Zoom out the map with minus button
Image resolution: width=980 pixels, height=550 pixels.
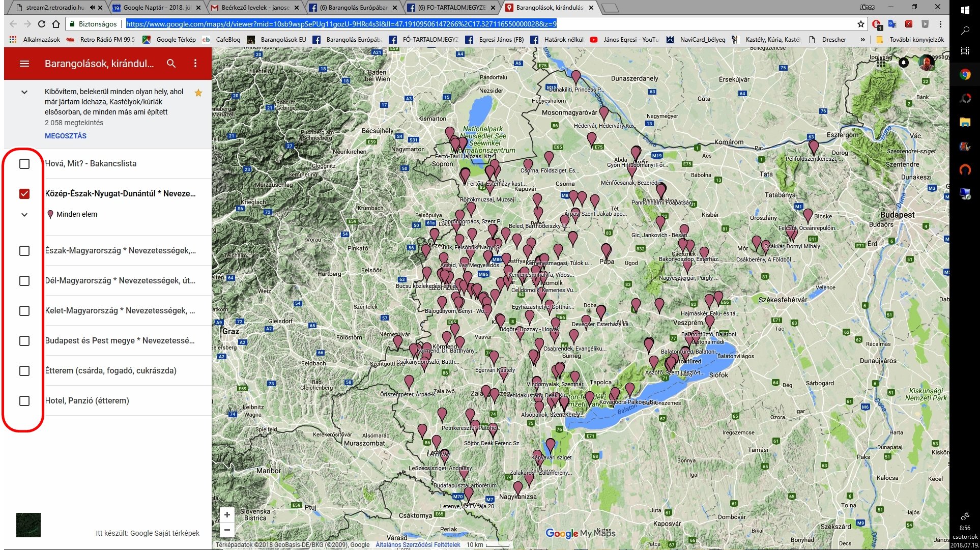tap(227, 530)
